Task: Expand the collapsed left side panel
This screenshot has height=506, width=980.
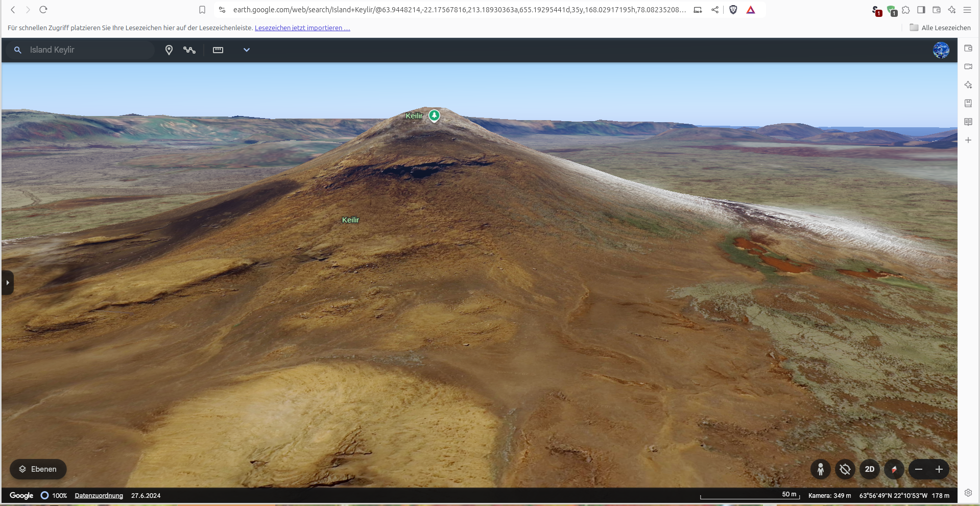Action: (x=7, y=283)
